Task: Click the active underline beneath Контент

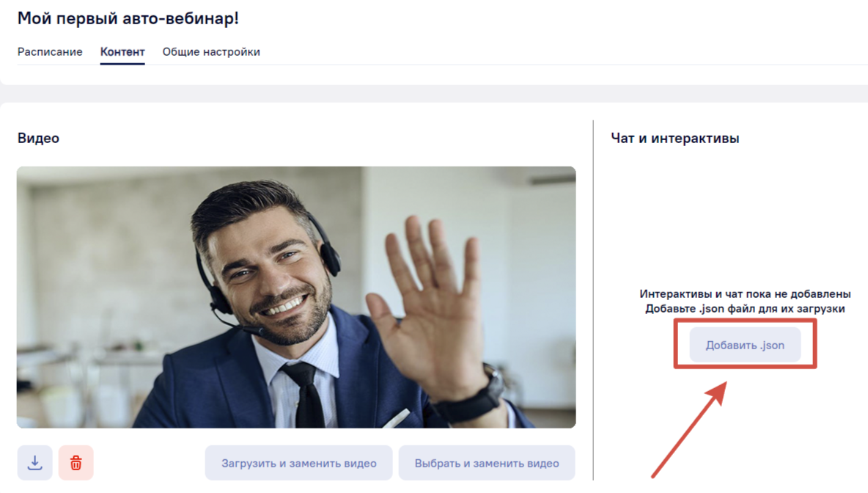Action: [x=122, y=64]
